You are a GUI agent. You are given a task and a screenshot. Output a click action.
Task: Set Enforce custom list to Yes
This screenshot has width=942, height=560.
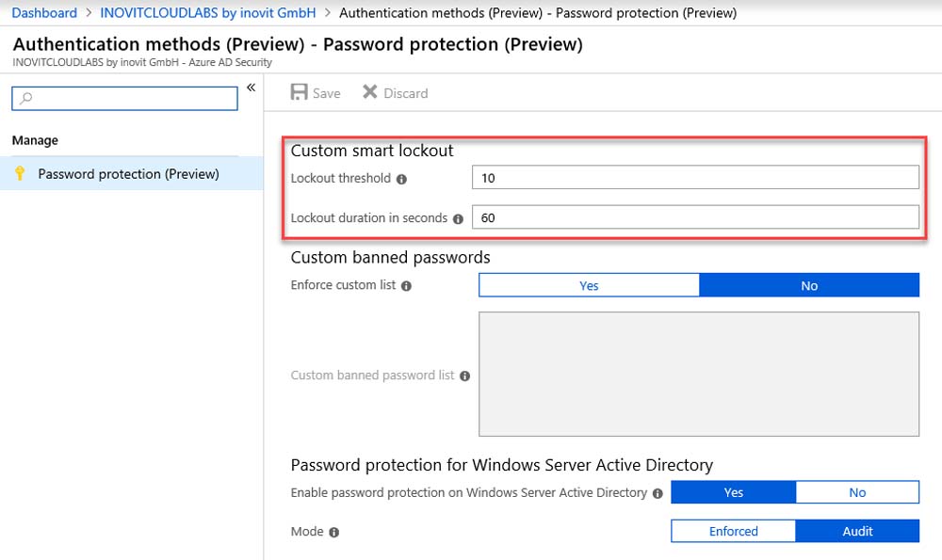point(589,285)
